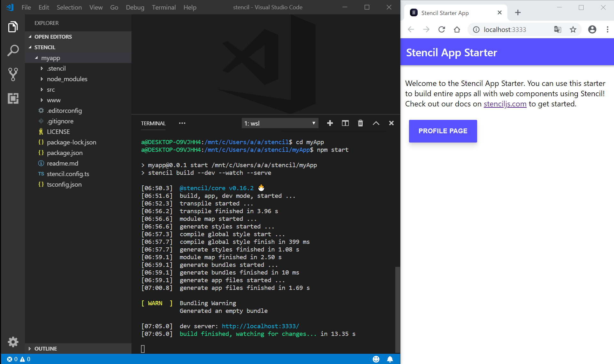Click the terminal input cursor line
The height and width of the screenshot is (364, 614).
(x=143, y=349)
